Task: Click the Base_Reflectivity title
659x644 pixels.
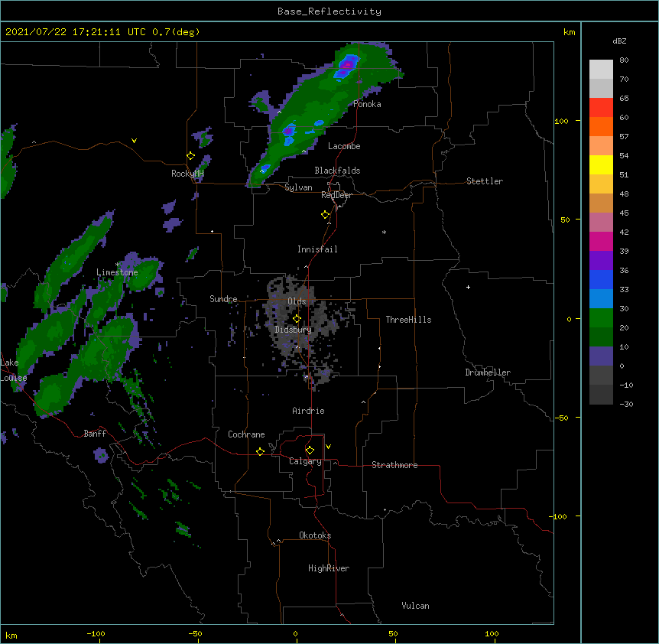Action: click(x=329, y=11)
